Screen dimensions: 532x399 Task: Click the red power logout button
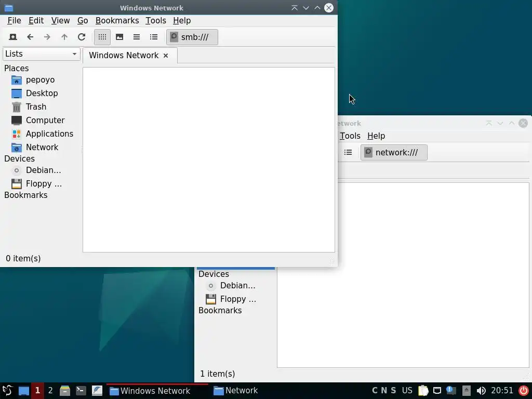click(x=524, y=391)
